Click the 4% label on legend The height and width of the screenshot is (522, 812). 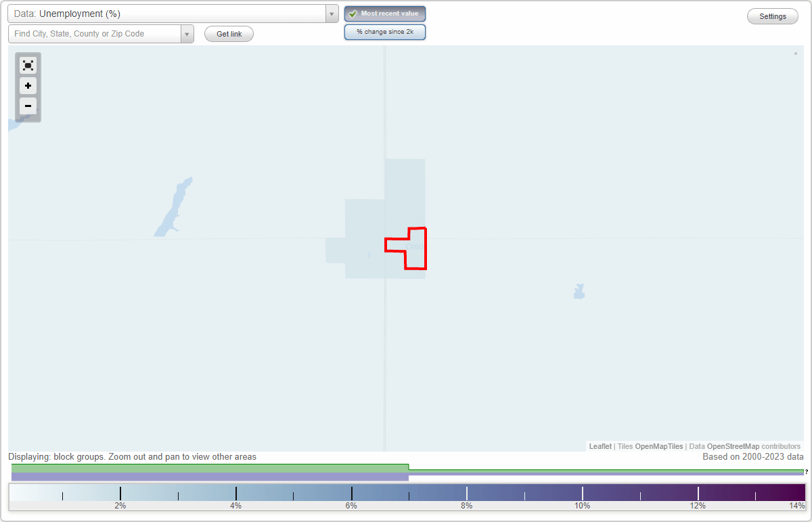(x=235, y=506)
